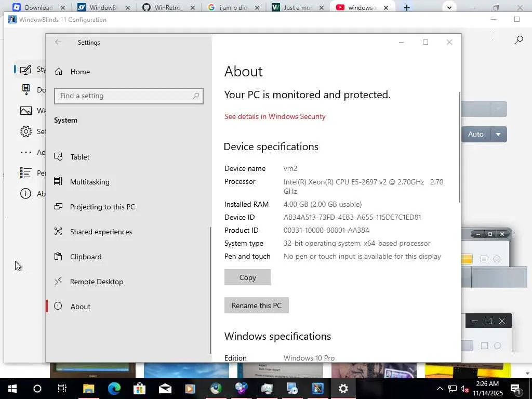Open WindowBlinds advanced ellipsis icon
This screenshot has width=532, height=399.
coord(26,152)
